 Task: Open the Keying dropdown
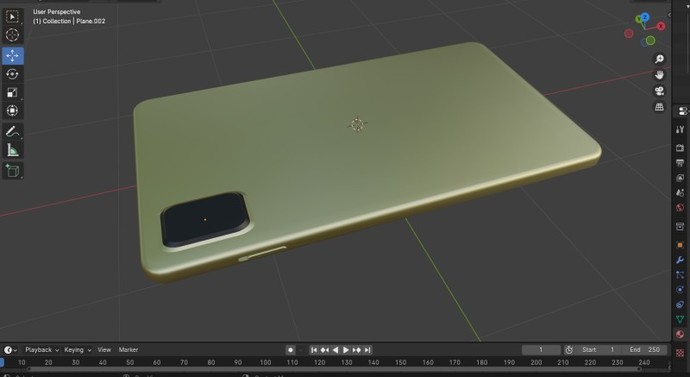pos(77,350)
